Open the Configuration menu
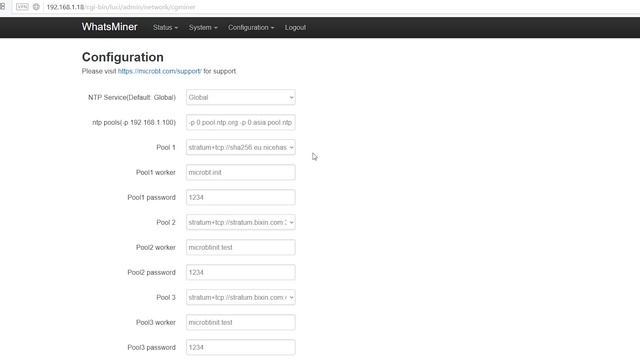This screenshot has width=640, height=360. [251, 27]
